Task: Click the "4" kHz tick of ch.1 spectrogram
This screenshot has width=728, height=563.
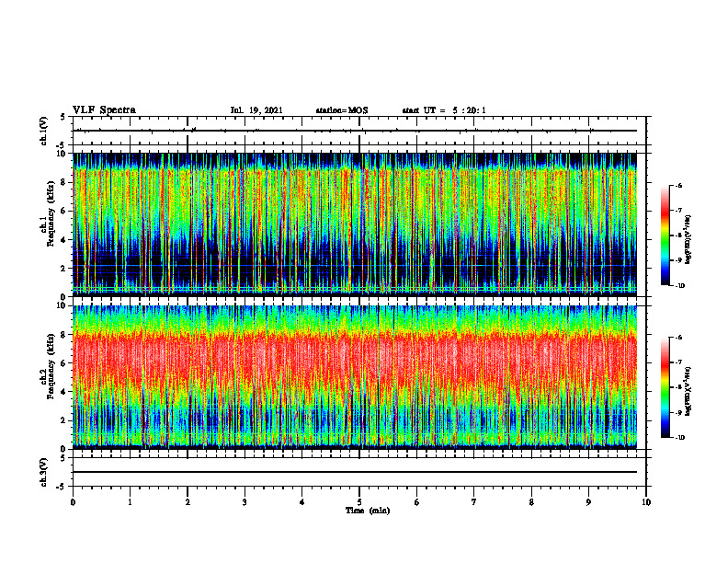Action: coord(63,240)
